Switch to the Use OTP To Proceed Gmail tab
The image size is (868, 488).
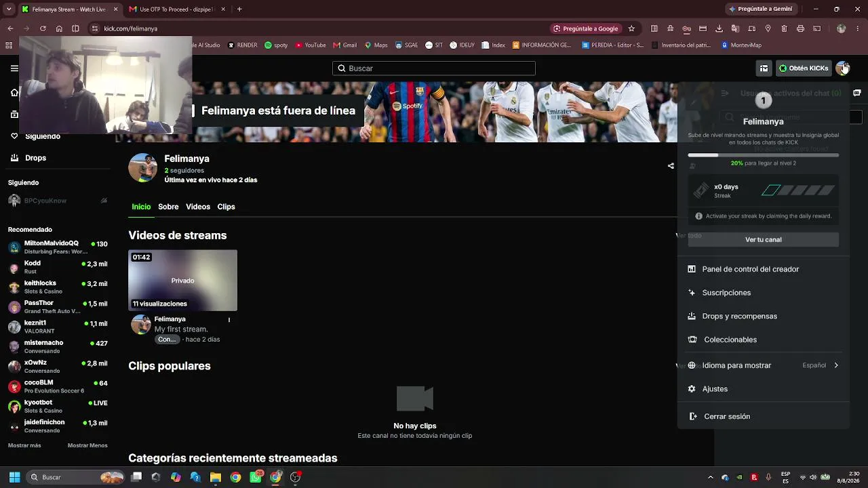pos(176,9)
